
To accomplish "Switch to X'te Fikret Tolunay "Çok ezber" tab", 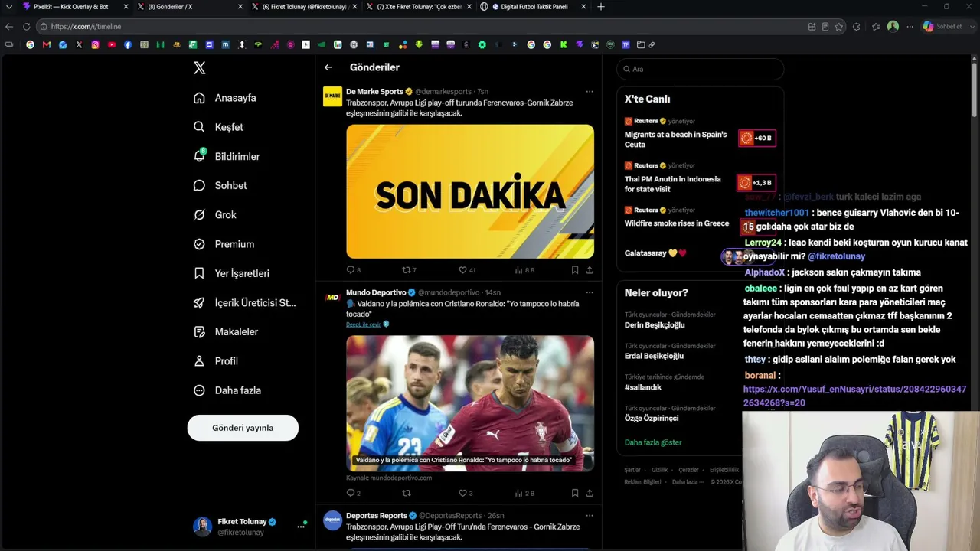I will (x=419, y=7).
